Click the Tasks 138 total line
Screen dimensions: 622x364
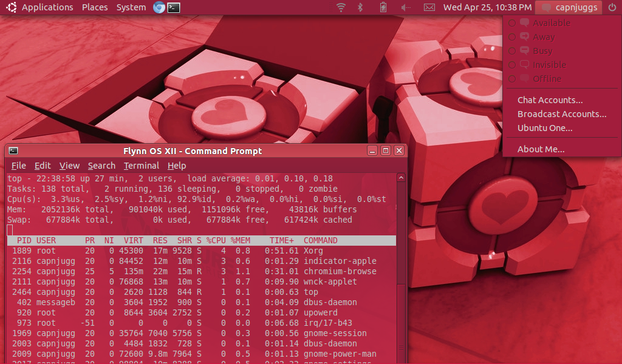pyautogui.click(x=173, y=189)
